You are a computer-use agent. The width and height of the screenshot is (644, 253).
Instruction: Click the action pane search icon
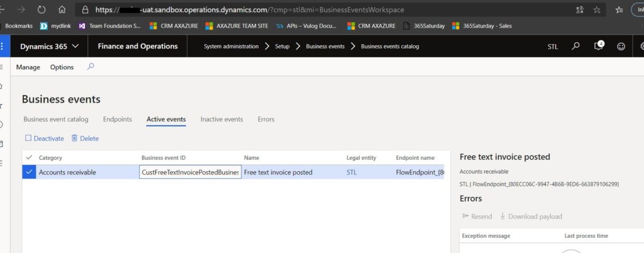point(91,66)
